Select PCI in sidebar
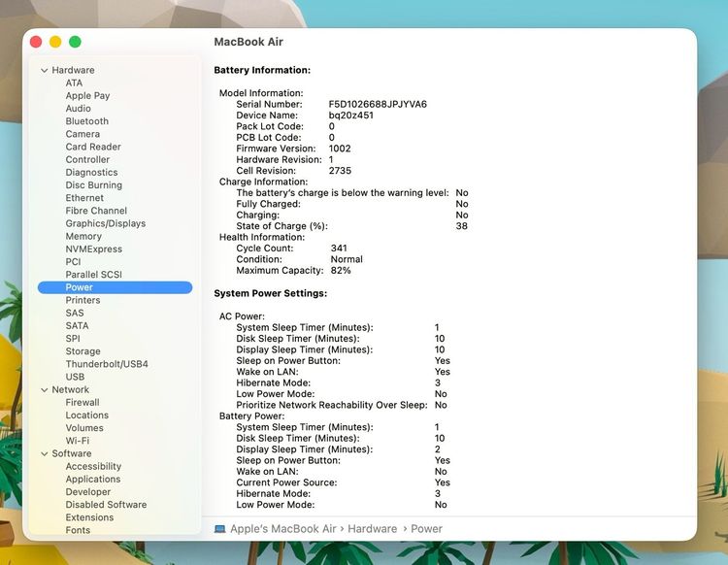The image size is (728, 565). (x=73, y=261)
